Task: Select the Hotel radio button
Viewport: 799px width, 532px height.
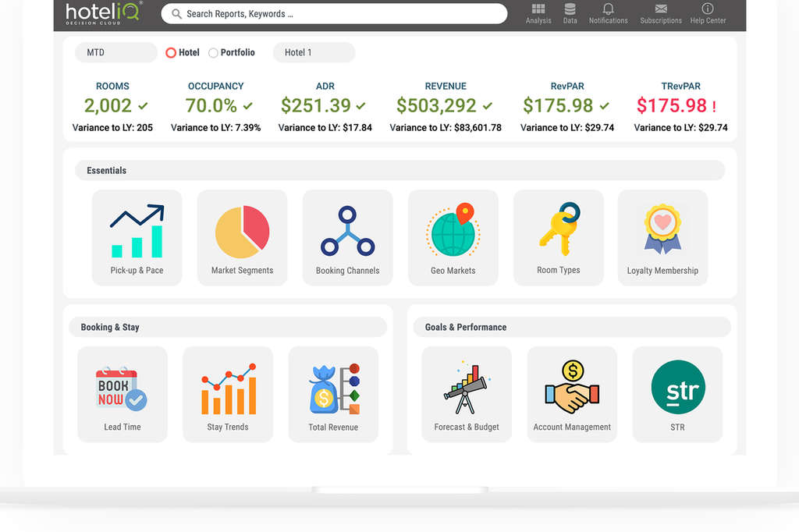Action: pos(171,53)
